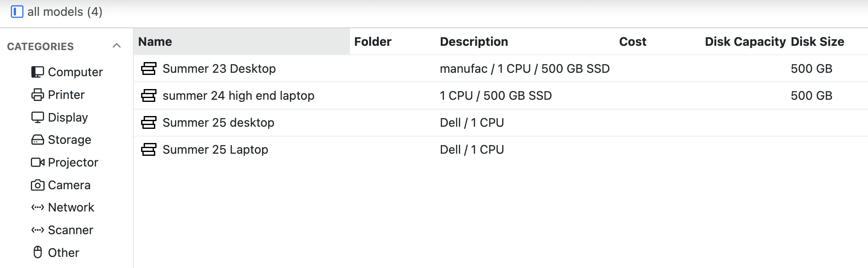Sort by the Name column header
The height and width of the screenshot is (268, 868).
[155, 42]
